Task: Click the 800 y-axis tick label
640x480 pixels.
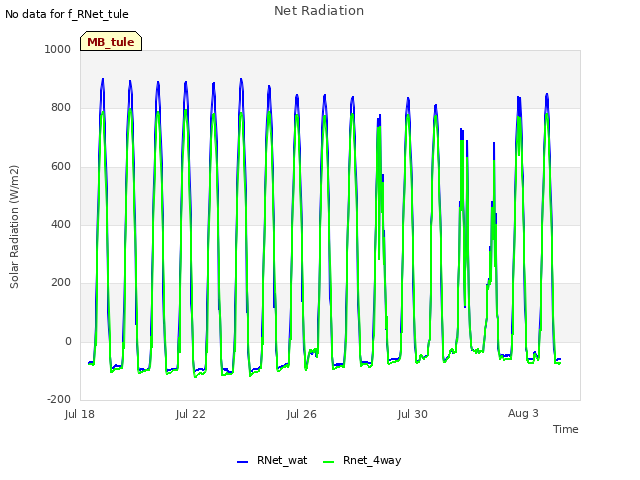Action: pos(61,107)
